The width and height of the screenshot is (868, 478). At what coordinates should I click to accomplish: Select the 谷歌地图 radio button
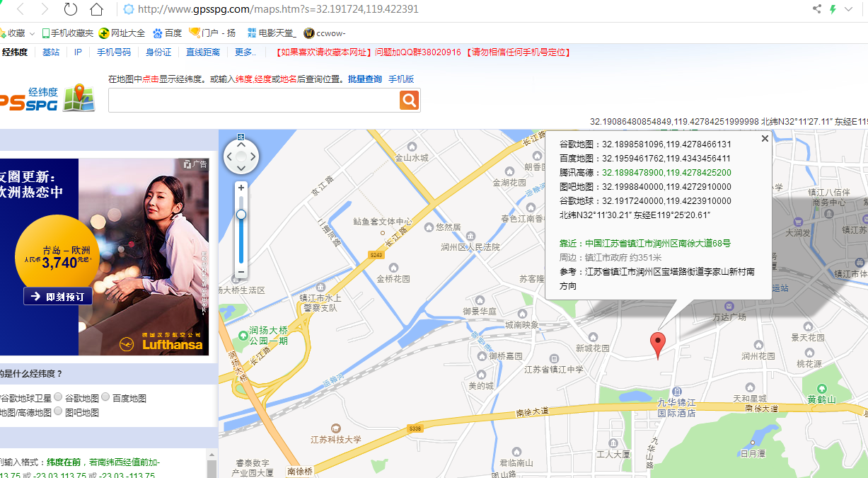pyautogui.click(x=58, y=397)
